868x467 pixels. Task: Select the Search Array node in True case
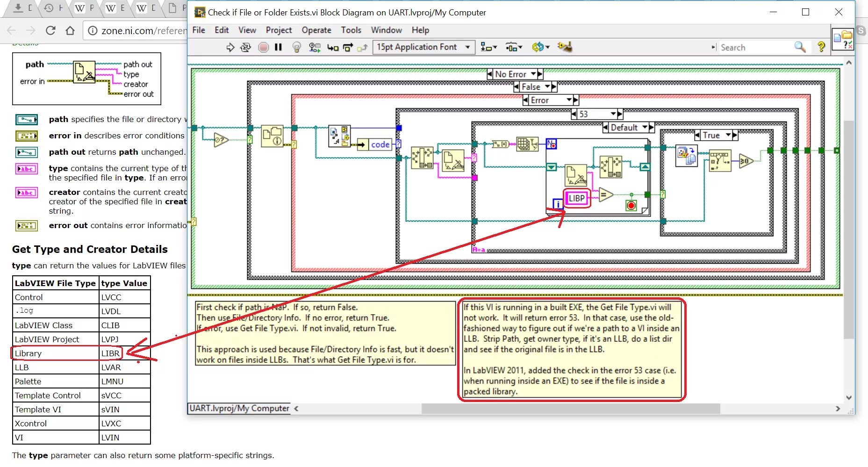coord(720,161)
